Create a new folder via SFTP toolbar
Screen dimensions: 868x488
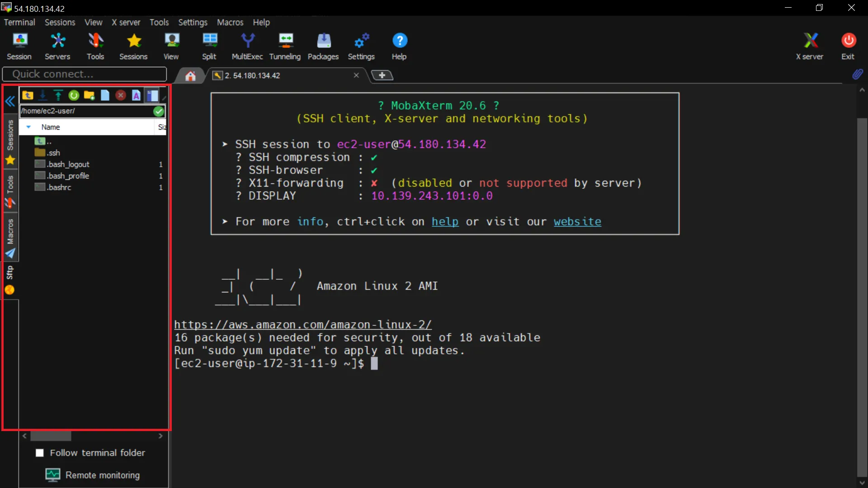click(x=89, y=95)
